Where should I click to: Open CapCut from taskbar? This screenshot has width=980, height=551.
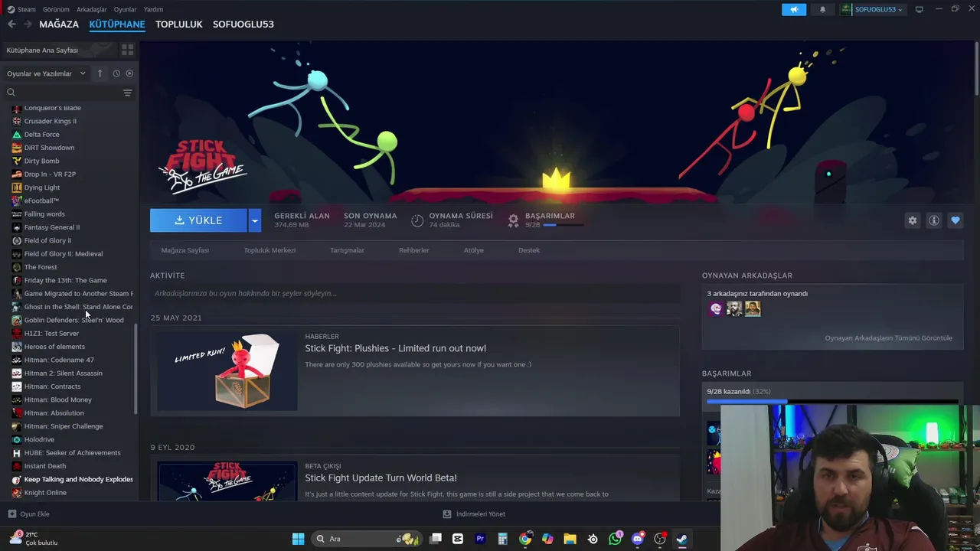point(458,539)
